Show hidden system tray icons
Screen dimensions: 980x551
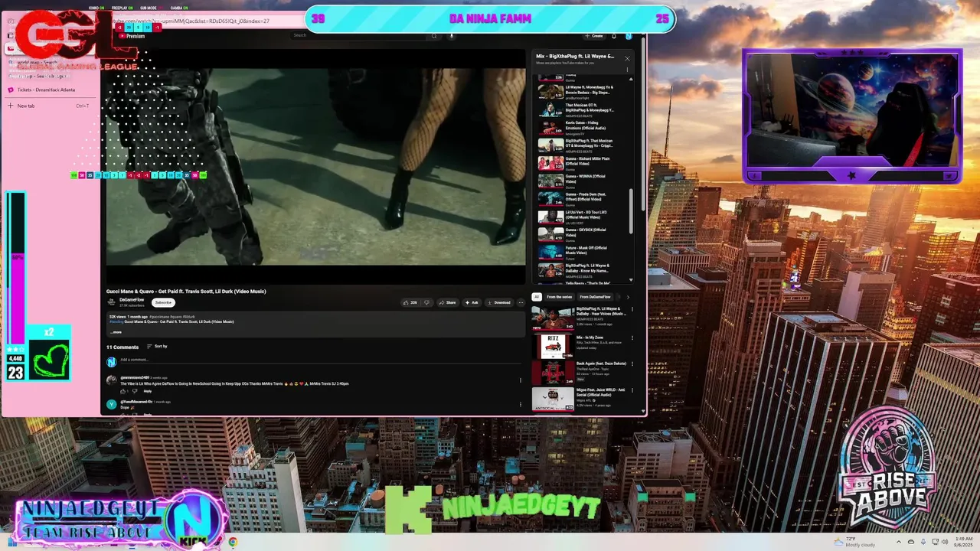coord(899,542)
